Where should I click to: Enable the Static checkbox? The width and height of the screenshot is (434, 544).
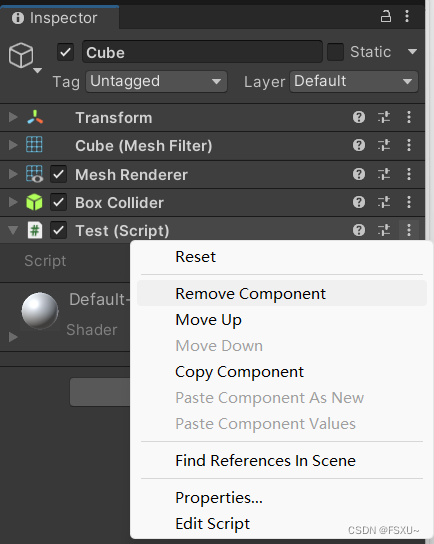tap(335, 52)
